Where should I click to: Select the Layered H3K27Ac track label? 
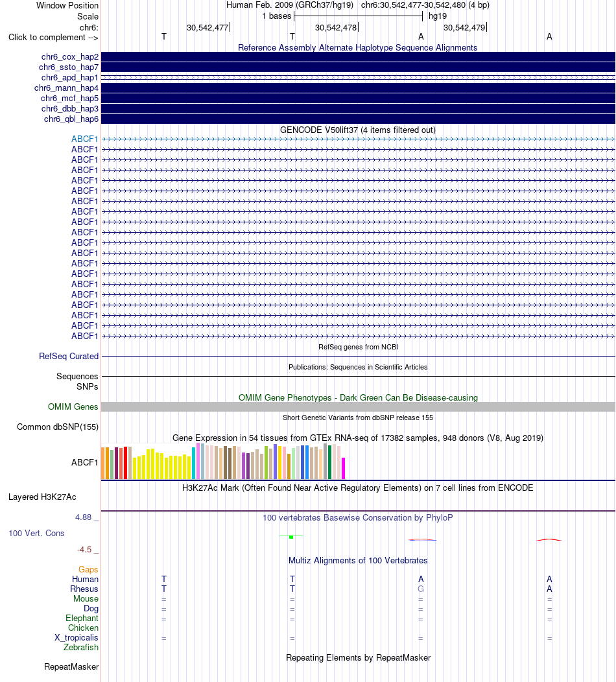pyautogui.click(x=42, y=497)
